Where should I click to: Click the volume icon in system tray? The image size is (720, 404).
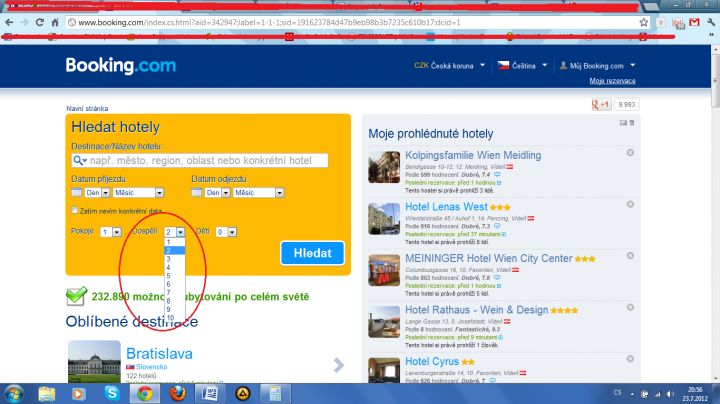(x=670, y=394)
